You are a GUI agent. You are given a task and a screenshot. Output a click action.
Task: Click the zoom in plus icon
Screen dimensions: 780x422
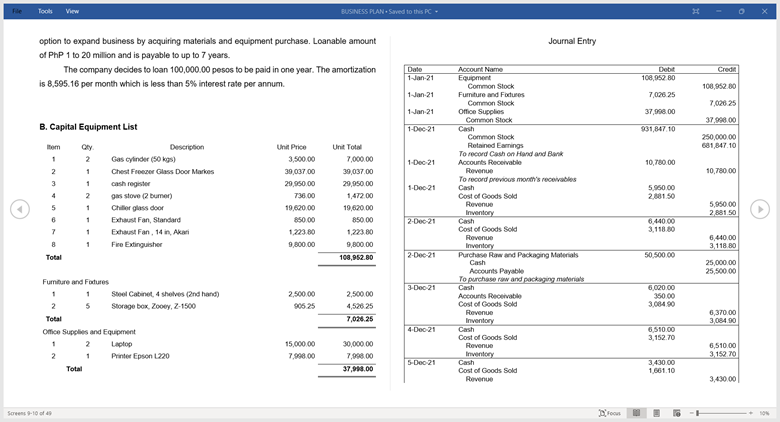tap(751, 413)
